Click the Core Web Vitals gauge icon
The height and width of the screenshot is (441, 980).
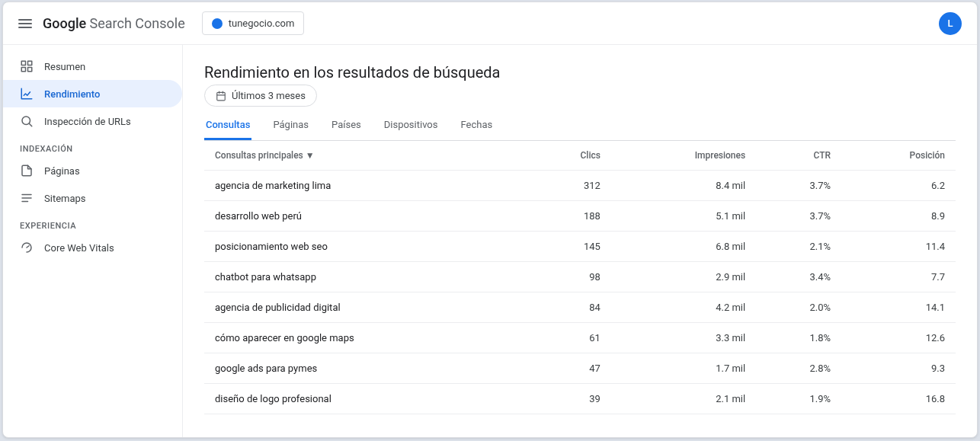click(x=27, y=248)
